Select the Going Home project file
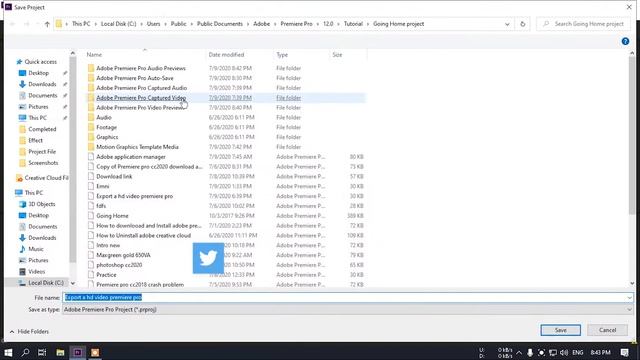Viewport: 640px width, 360px height. tap(112, 216)
